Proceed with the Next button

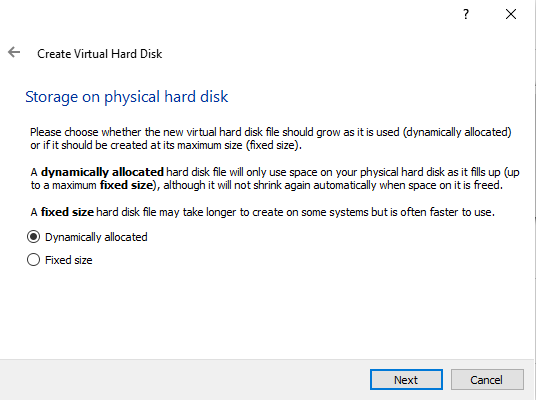[x=406, y=379]
